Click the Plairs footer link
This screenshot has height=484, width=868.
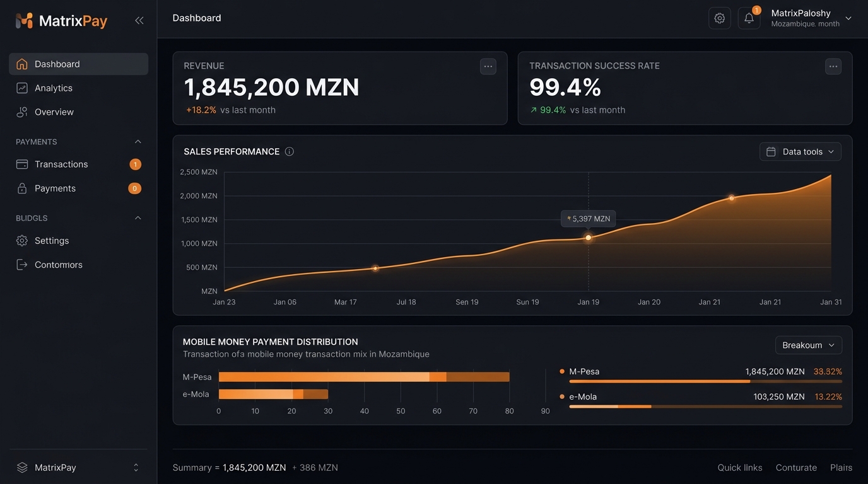pos(842,468)
